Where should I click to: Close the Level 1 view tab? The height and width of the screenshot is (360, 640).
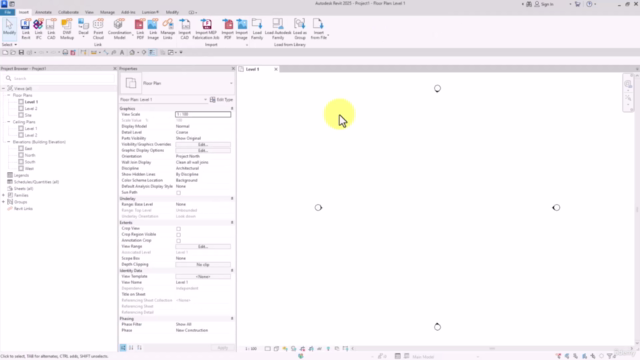(x=276, y=69)
